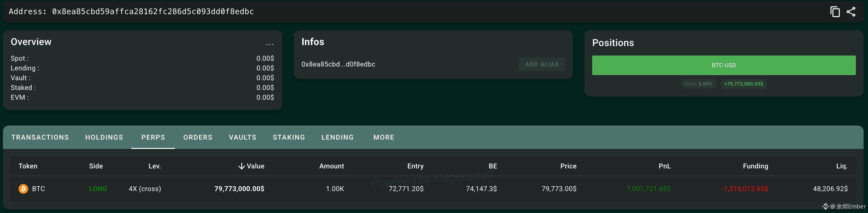Click the share icon beside the address
Image resolution: width=868 pixels, height=213 pixels.
(851, 12)
